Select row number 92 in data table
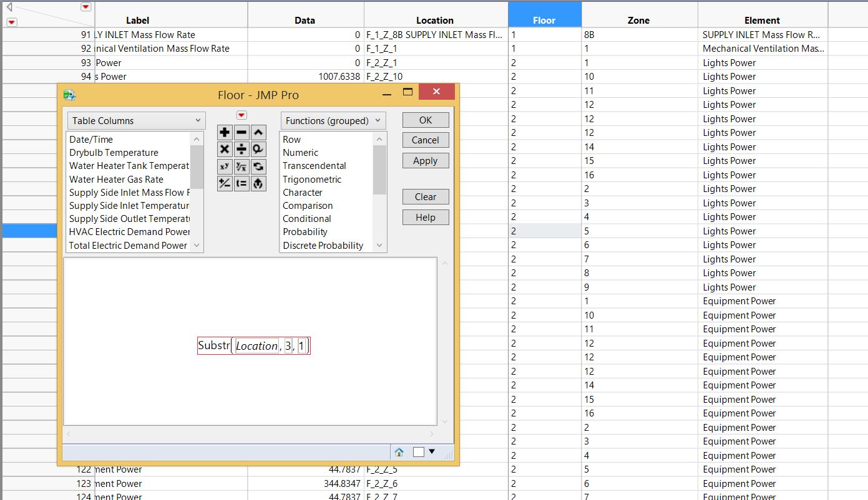The height and width of the screenshot is (500, 868). point(48,49)
